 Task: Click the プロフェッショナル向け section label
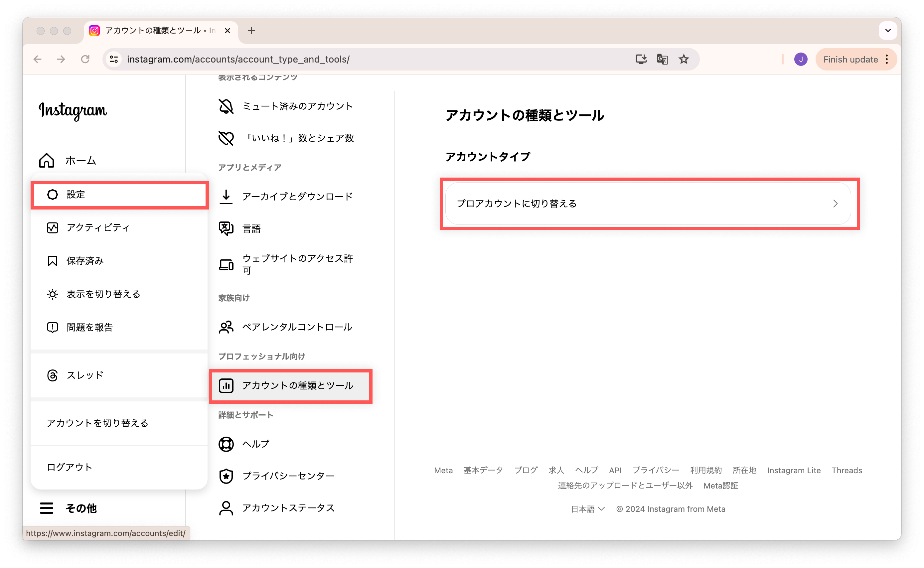point(261,356)
